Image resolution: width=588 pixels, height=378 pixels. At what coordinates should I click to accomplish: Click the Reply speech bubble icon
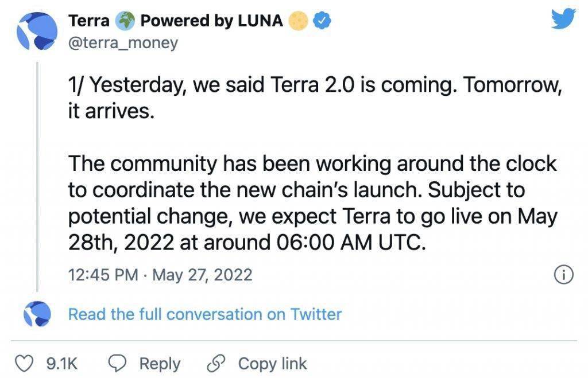pyautogui.click(x=117, y=363)
